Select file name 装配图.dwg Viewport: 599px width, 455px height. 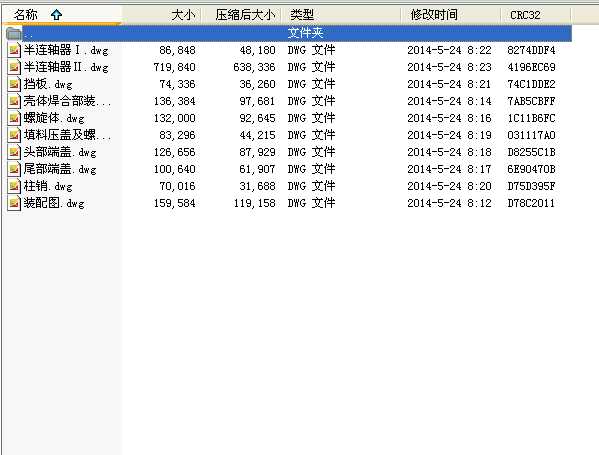[54, 203]
